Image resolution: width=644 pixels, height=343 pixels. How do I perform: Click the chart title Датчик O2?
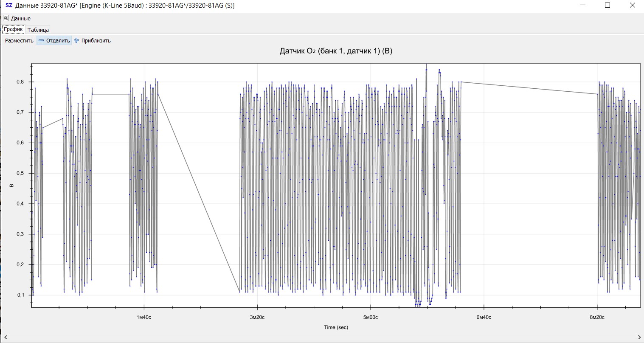336,51
